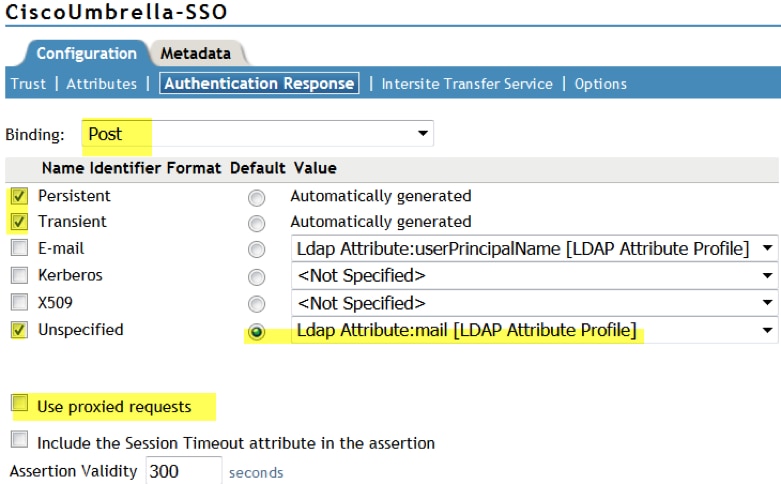The image size is (781, 484).
Task: Click the Assertion Validity seconds field
Action: pos(183,472)
